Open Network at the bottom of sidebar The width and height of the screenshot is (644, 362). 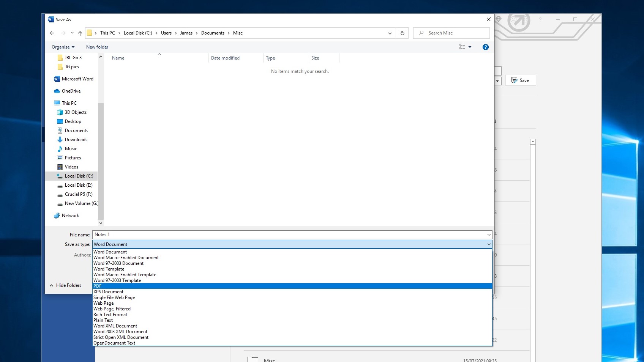point(70,215)
